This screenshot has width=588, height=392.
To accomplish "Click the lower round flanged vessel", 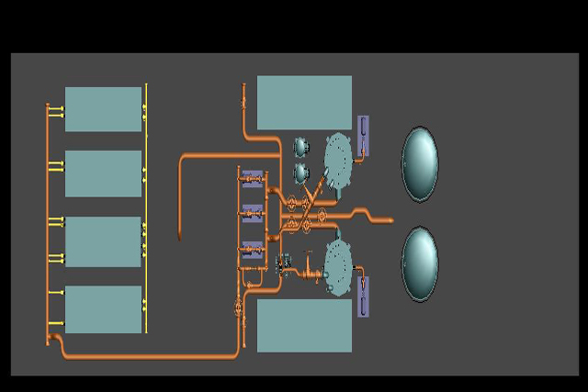I will 337,267.
